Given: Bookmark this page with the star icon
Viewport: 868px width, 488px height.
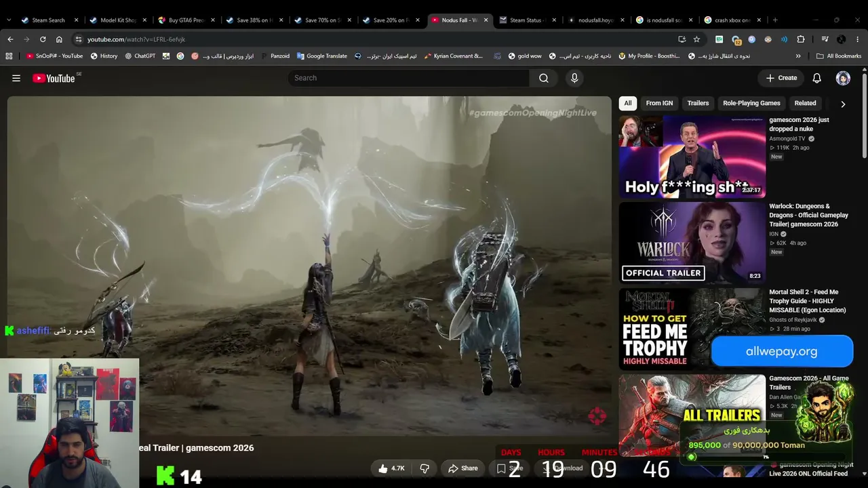Looking at the screenshot, I should point(696,39).
